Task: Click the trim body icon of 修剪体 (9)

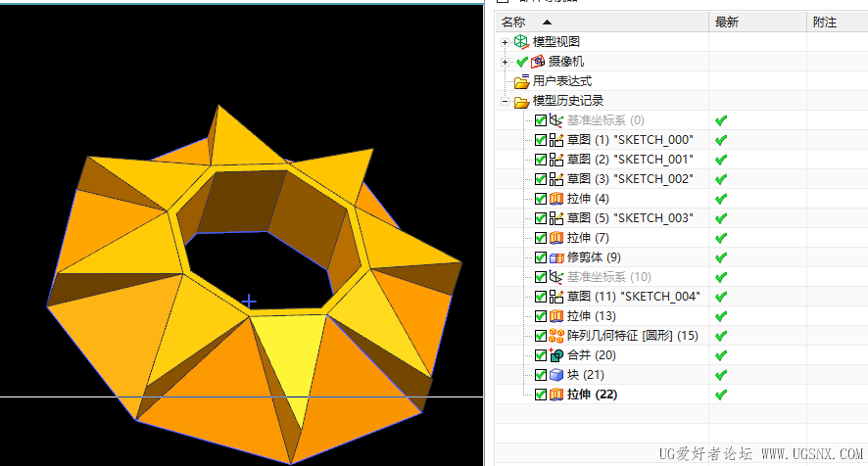Action: (556, 257)
